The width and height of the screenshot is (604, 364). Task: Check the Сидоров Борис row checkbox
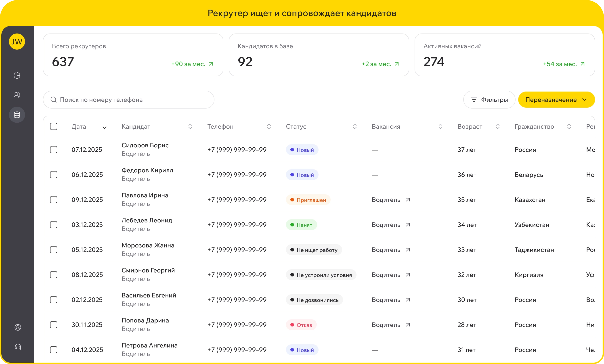(53, 150)
